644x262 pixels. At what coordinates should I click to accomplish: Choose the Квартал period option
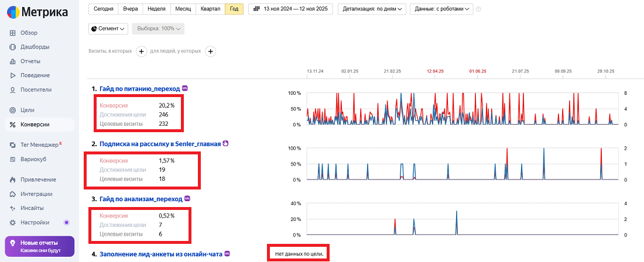coord(210,9)
